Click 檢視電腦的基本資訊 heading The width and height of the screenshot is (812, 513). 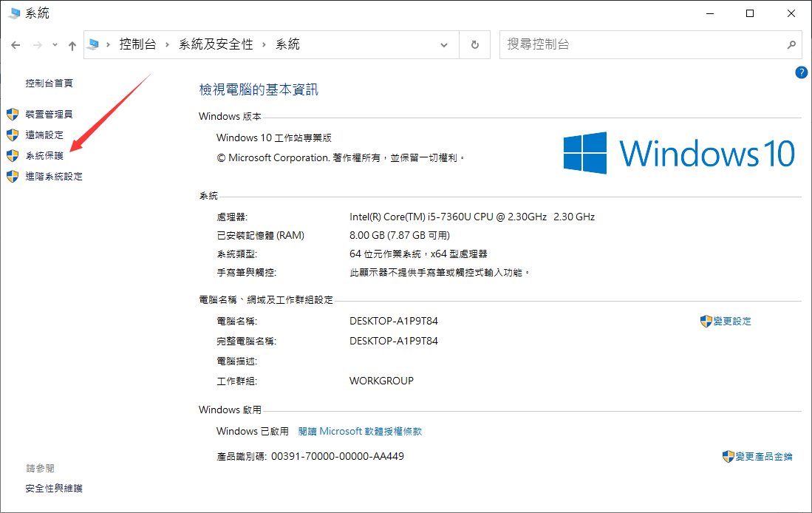(x=259, y=89)
